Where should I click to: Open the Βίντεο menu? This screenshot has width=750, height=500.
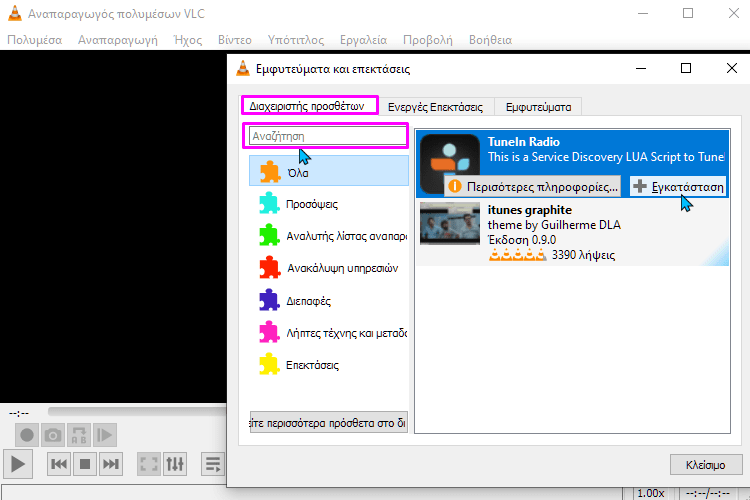coord(234,40)
